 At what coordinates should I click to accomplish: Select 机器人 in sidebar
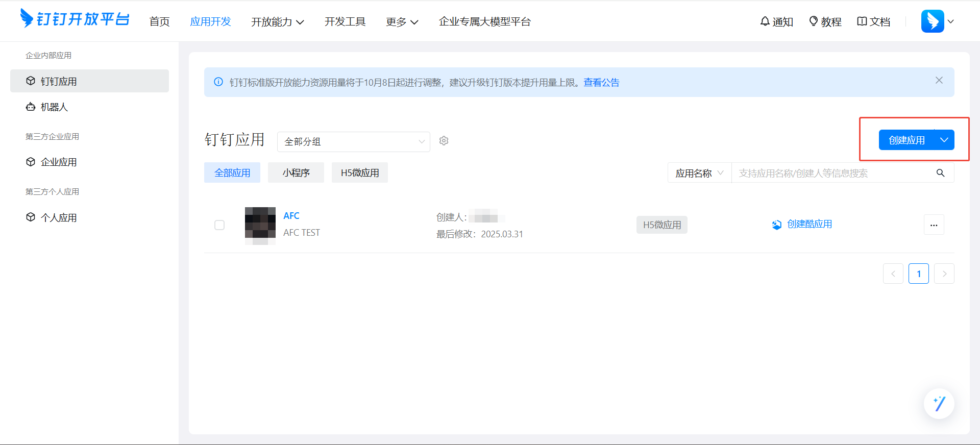point(89,107)
